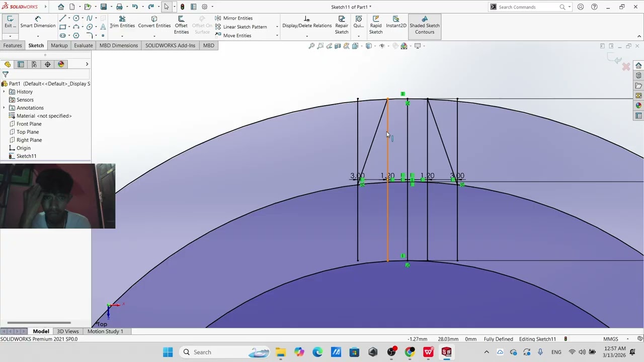644x362 pixels.
Task: Click the taskbar Search box
Action: click(x=225, y=352)
